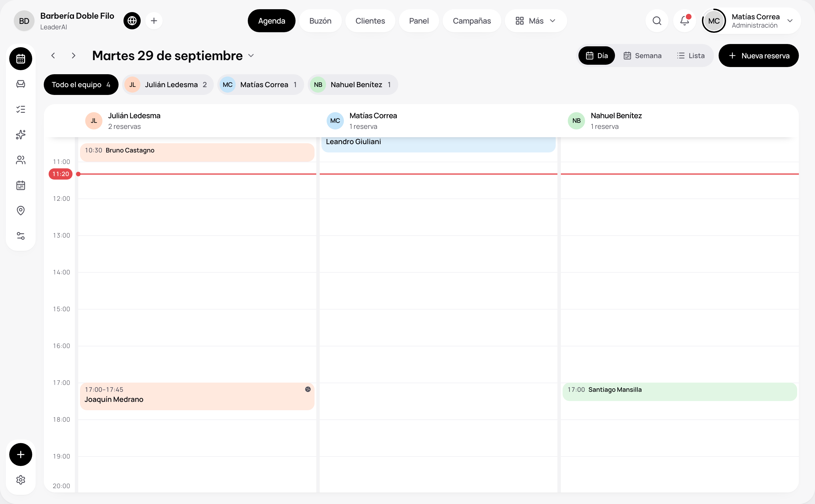Click the BD business avatar
The image size is (815, 504).
[x=24, y=21]
